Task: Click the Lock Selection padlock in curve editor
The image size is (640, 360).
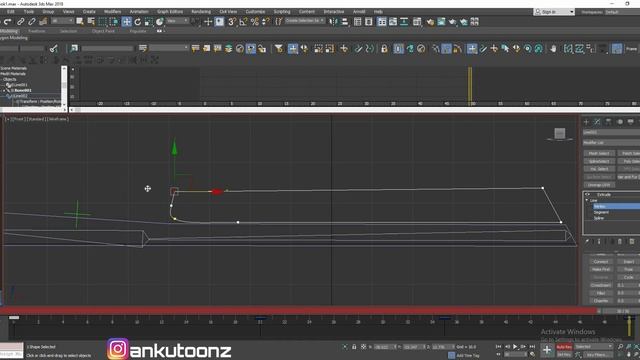Action: pyautogui.click(x=384, y=49)
